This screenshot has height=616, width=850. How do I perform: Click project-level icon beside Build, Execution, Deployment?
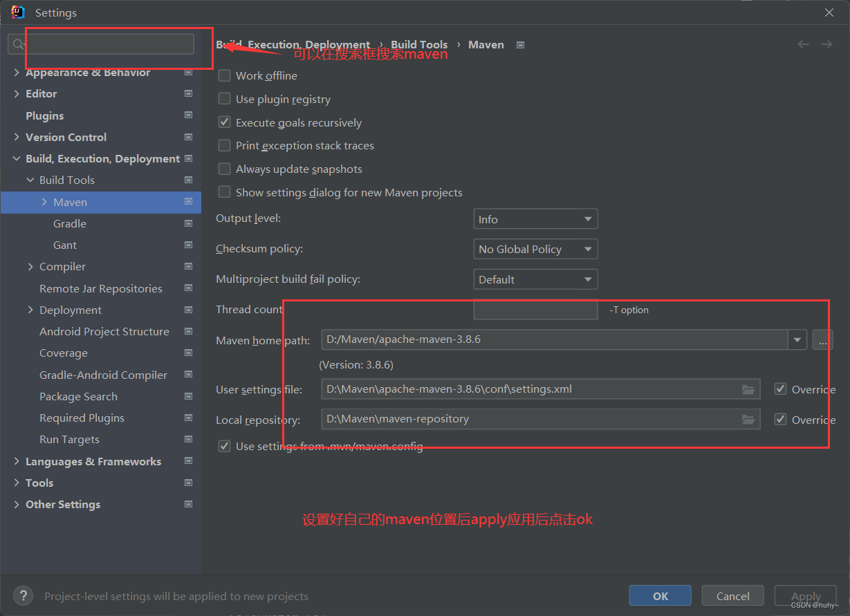click(x=188, y=158)
